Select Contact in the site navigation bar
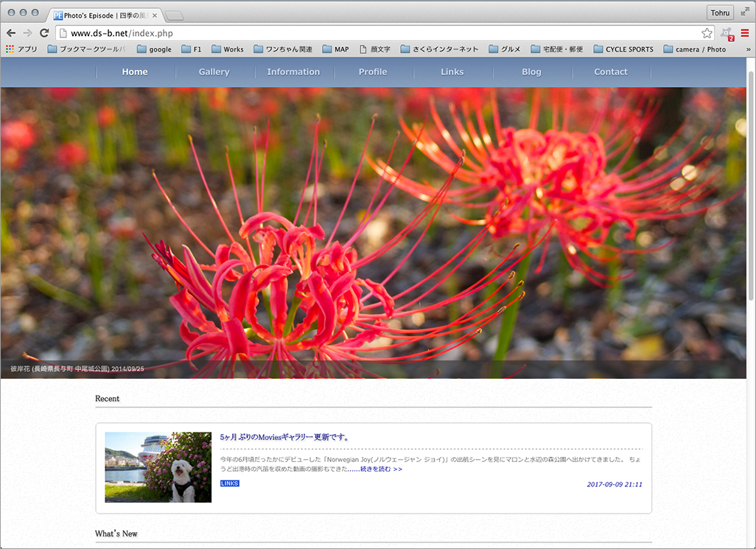 [x=611, y=72]
